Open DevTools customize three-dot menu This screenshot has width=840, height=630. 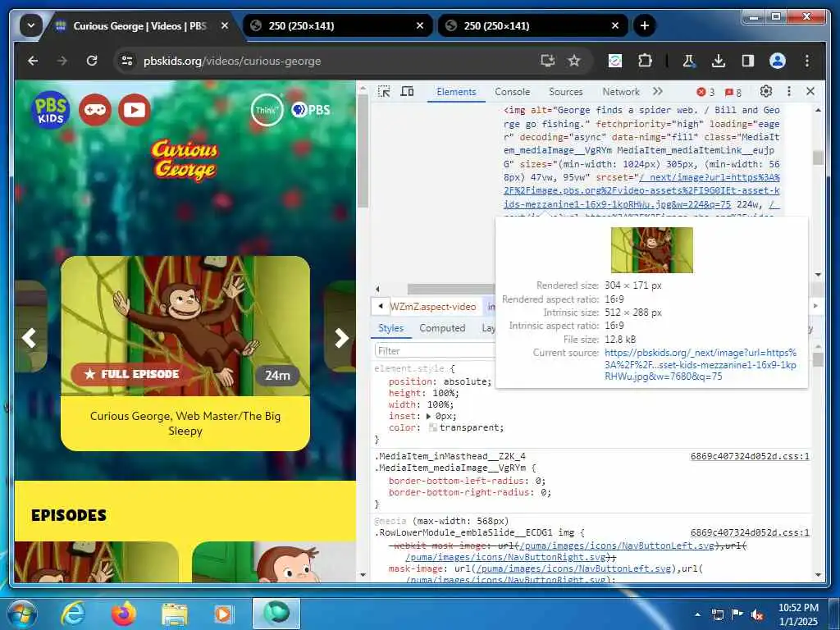[788, 92]
